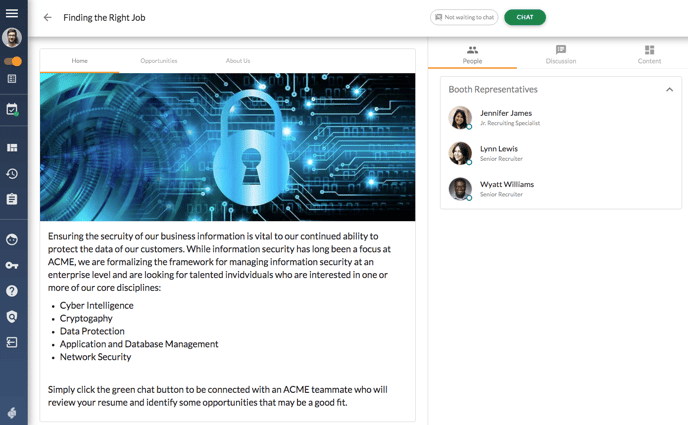Viewport: 688px width, 425px height.
Task: Open the history clock icon in sidebar
Action: pos(12,174)
